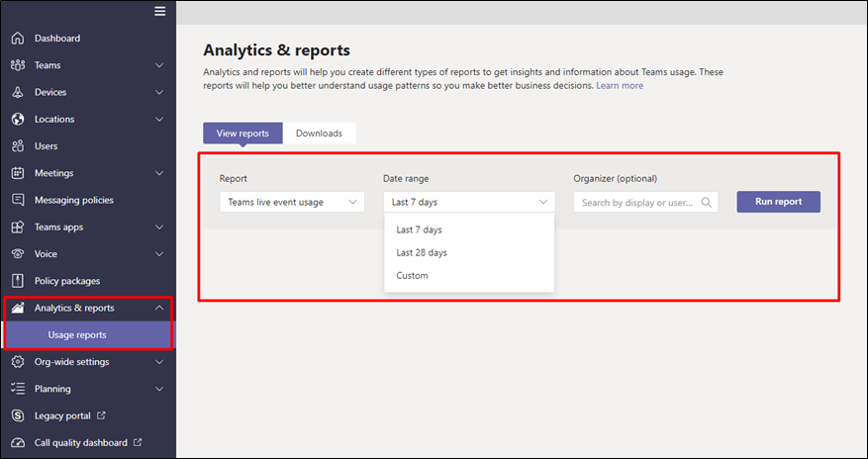Collapse the Analytics & reports chevron
Image resolution: width=868 pixels, height=459 pixels.
(159, 308)
